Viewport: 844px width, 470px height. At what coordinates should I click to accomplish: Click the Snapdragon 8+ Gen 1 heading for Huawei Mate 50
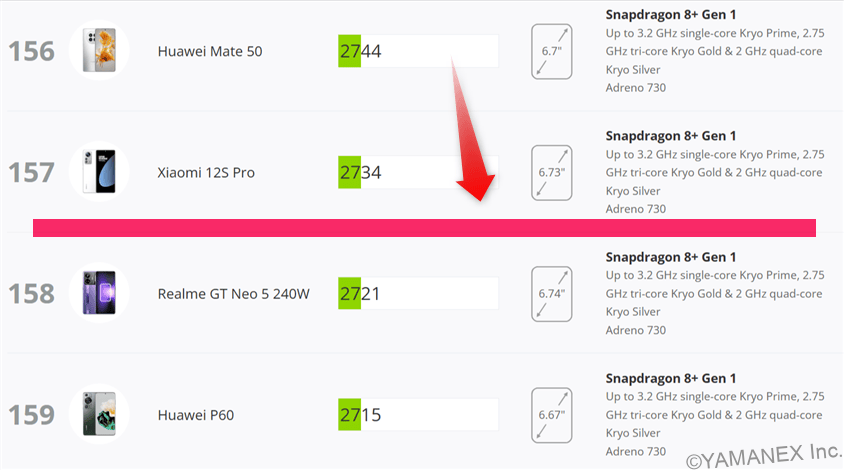click(x=670, y=15)
